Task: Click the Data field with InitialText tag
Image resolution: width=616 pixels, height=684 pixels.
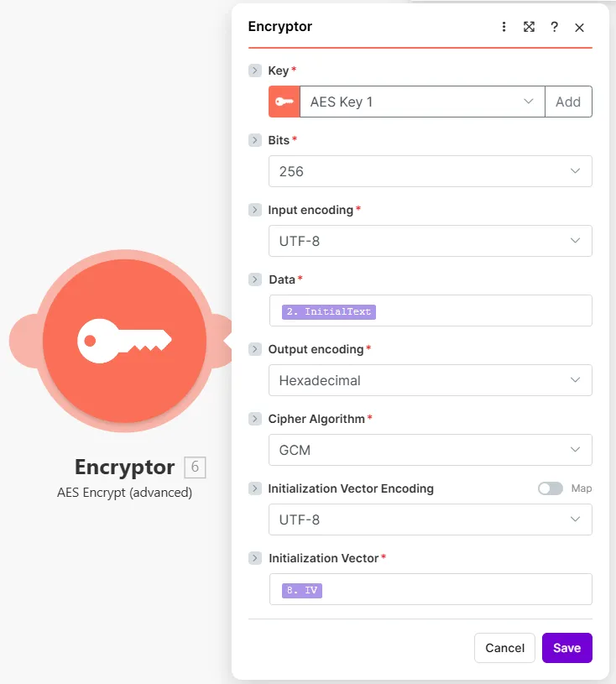Action: coord(431,311)
